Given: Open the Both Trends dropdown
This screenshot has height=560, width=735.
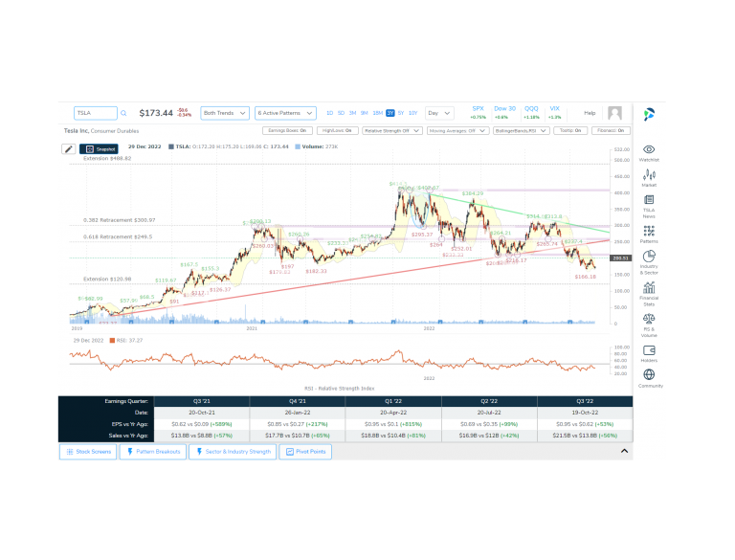Looking at the screenshot, I should [225, 113].
